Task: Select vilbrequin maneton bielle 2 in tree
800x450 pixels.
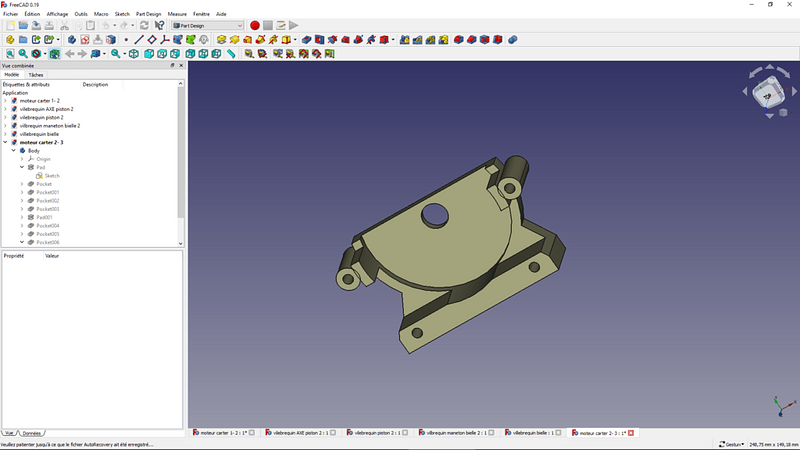Action: (50, 126)
